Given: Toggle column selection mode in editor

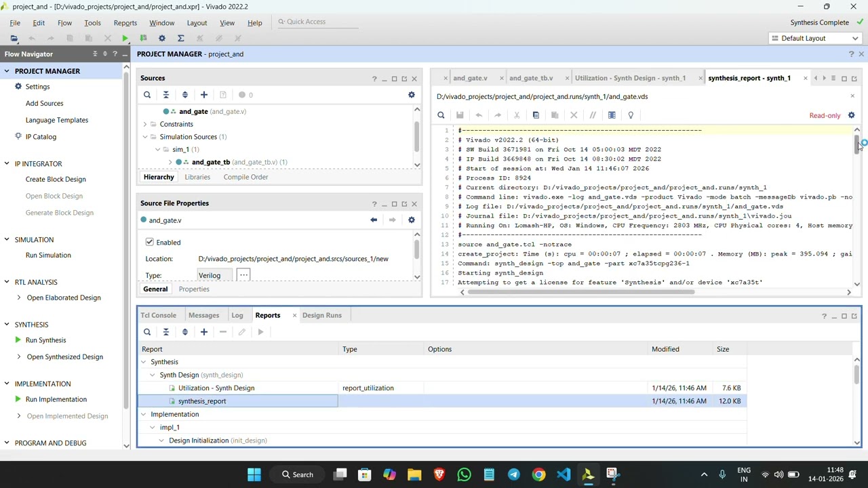Looking at the screenshot, I should coord(612,115).
